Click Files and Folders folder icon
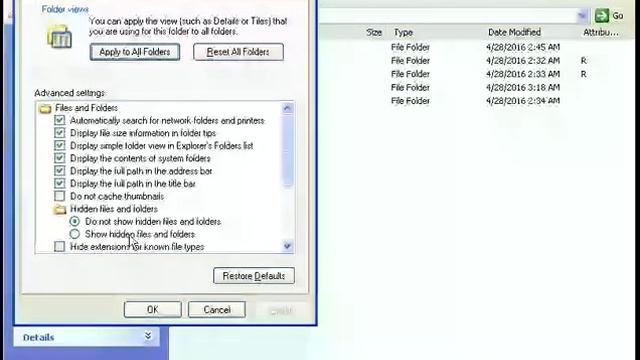640x360 pixels. (45, 108)
